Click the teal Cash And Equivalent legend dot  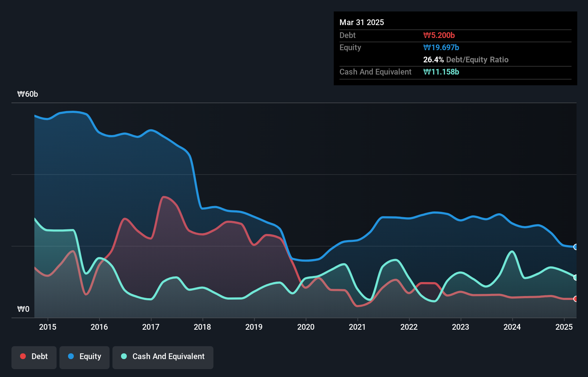(x=124, y=357)
